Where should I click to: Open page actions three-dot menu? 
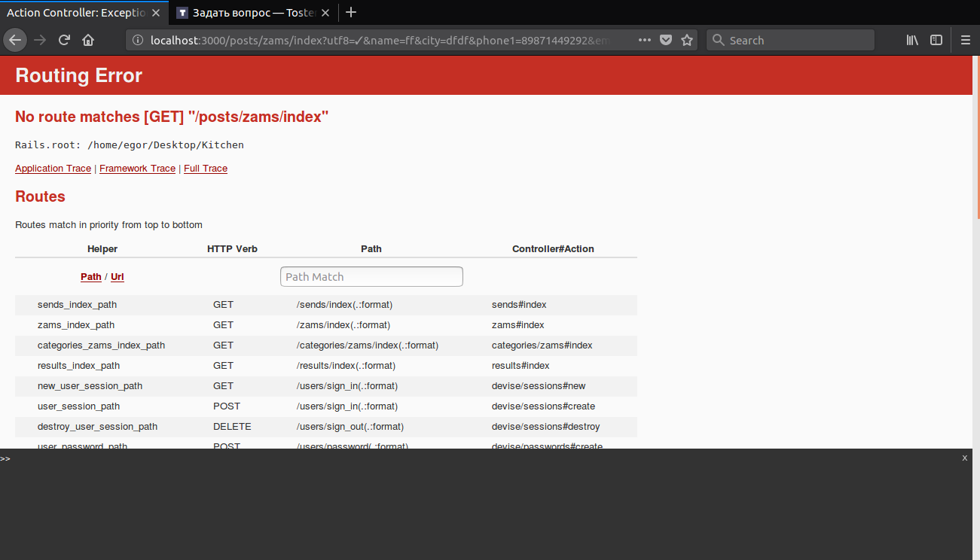(x=645, y=41)
